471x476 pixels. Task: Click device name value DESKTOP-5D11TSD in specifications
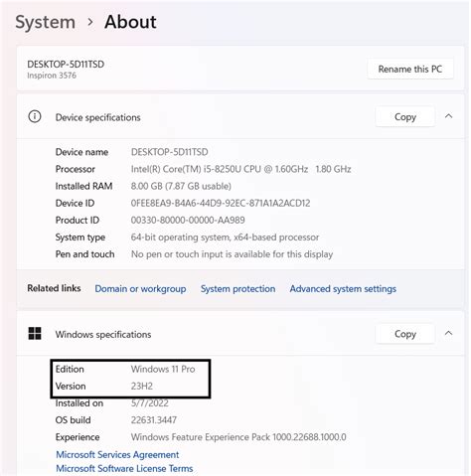(x=170, y=152)
